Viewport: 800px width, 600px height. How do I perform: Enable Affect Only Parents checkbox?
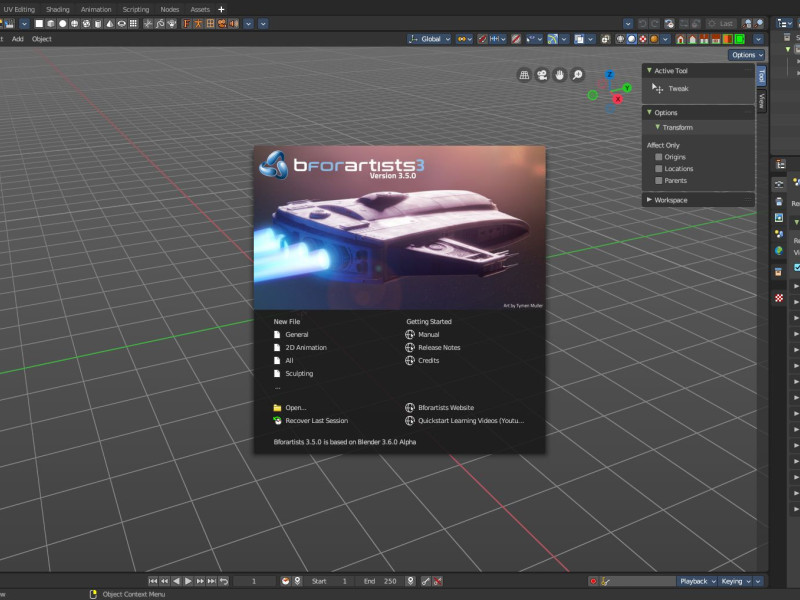click(x=659, y=181)
